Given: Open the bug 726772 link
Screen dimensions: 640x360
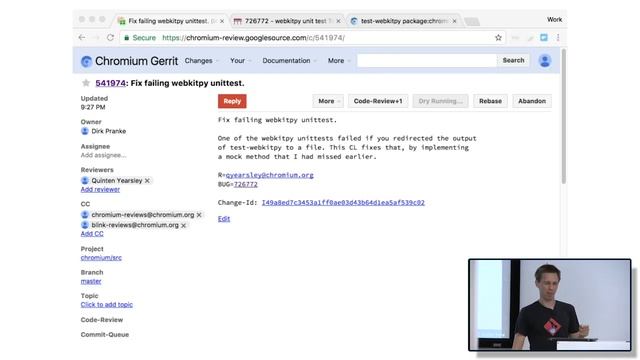Looking at the screenshot, I should tap(246, 184).
